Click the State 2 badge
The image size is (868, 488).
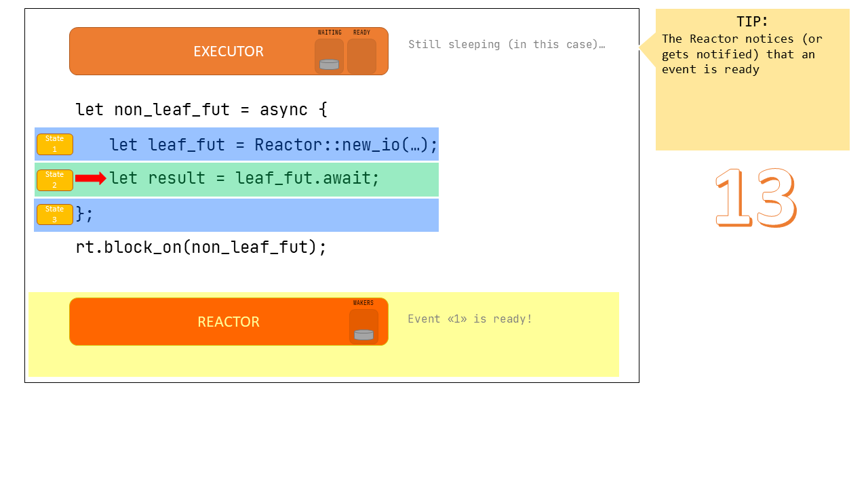click(55, 180)
